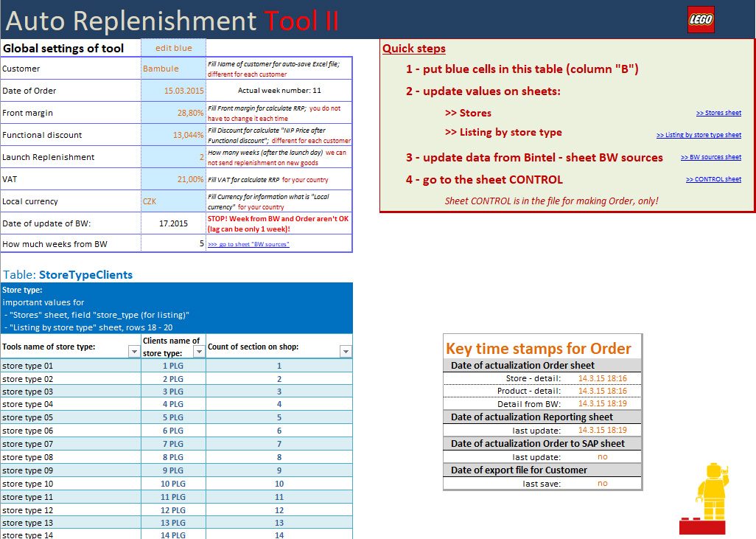Click the Order to SAP last update value no

[603, 456]
